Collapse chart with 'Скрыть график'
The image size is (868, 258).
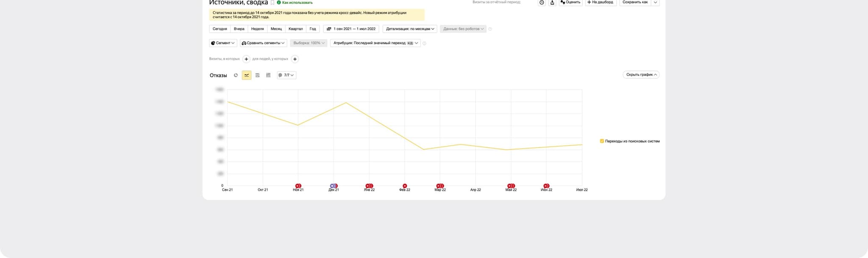coord(641,75)
